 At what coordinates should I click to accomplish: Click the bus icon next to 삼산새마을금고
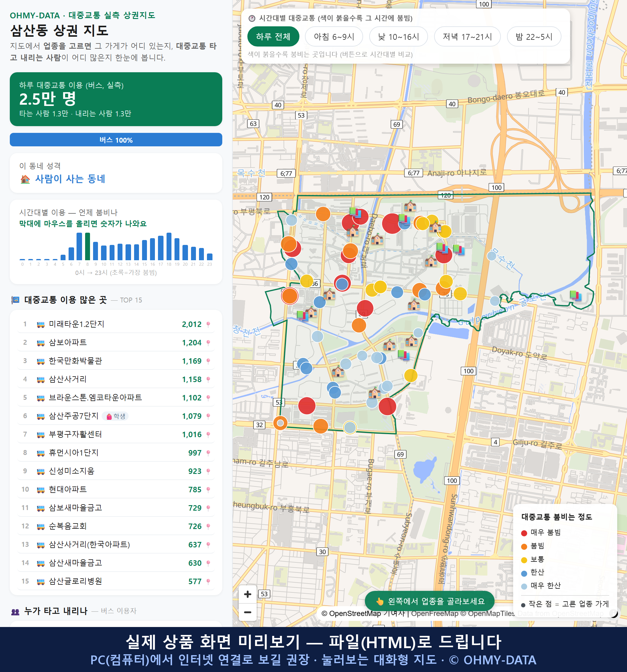click(x=40, y=563)
